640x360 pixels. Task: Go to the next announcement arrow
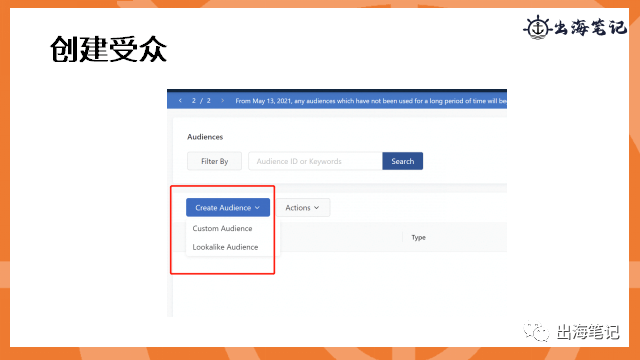coord(222,100)
